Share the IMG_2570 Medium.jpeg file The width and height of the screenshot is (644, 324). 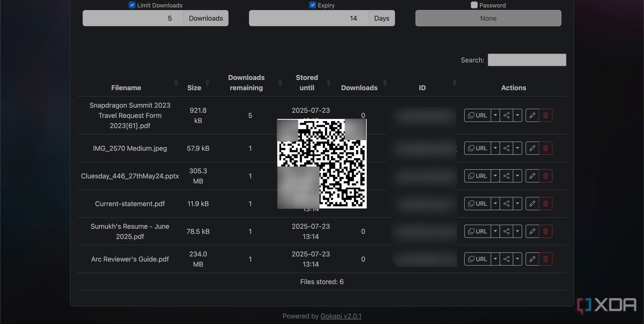coord(506,148)
